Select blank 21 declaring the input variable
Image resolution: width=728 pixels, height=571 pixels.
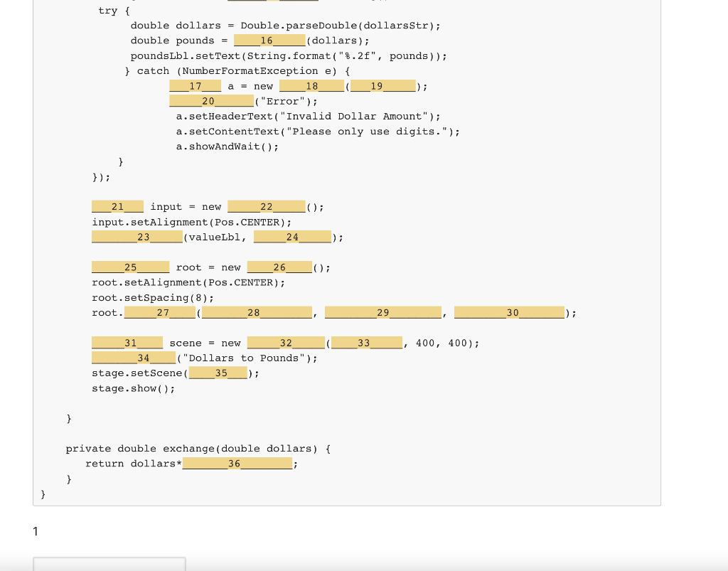(x=117, y=206)
